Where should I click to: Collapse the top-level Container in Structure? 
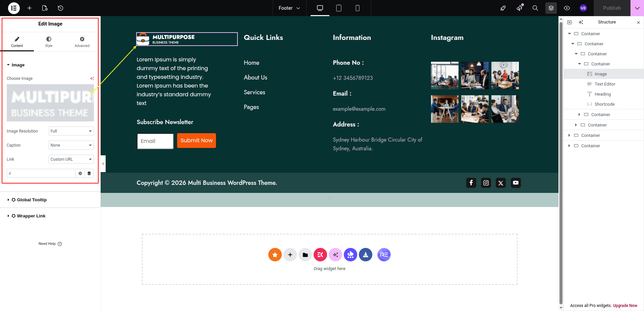[569, 34]
